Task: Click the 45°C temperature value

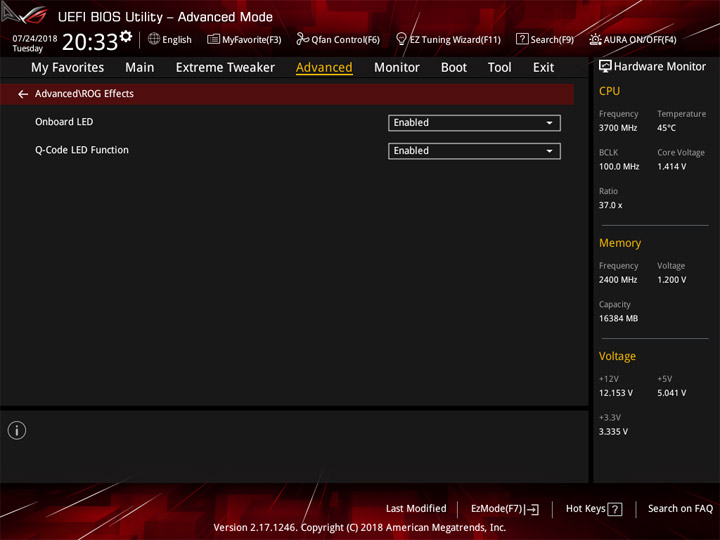Action: point(666,128)
